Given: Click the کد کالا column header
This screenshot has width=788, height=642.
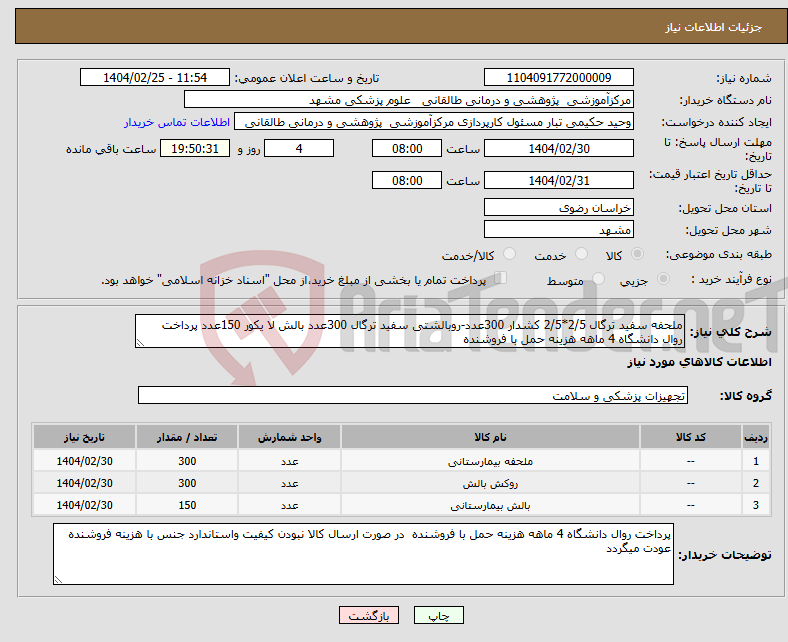Looking at the screenshot, I should click(x=691, y=437).
